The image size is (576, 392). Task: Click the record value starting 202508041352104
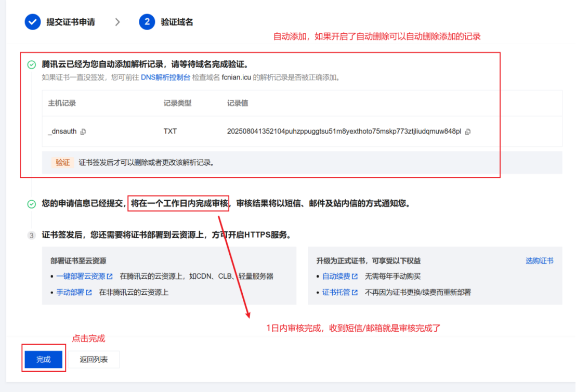[344, 132]
